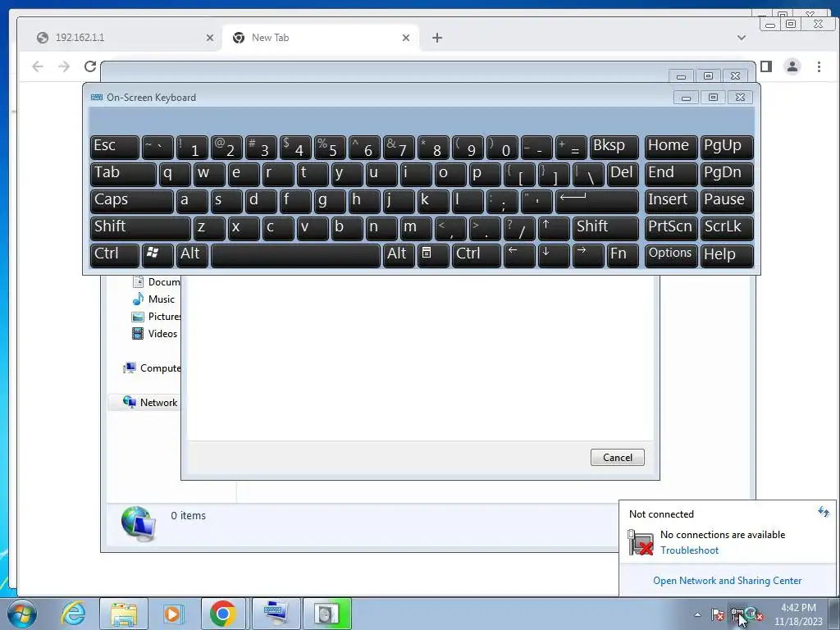Click the left arrow key
840x630 pixels.
[519, 255]
